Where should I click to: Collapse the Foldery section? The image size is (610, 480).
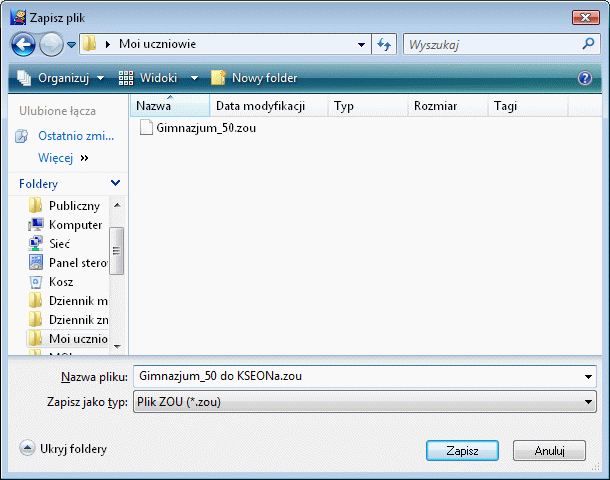(115, 183)
